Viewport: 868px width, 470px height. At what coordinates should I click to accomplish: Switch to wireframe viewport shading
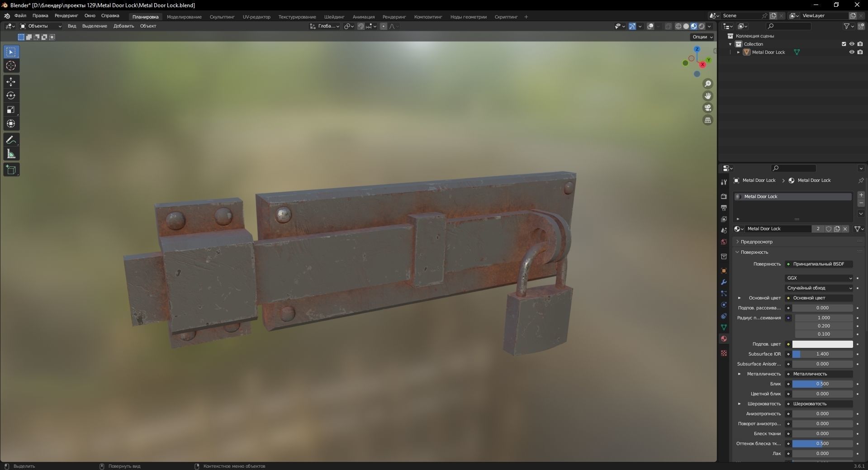click(678, 26)
